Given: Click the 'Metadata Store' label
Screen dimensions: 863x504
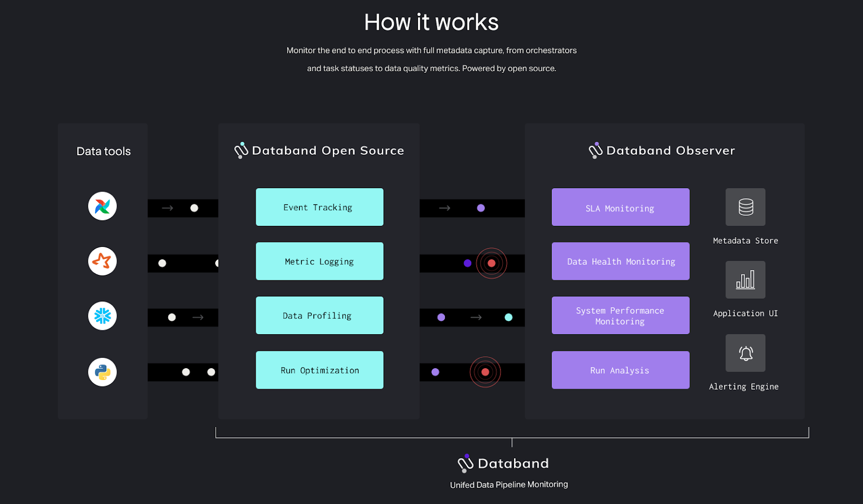Looking at the screenshot, I should pos(745,241).
